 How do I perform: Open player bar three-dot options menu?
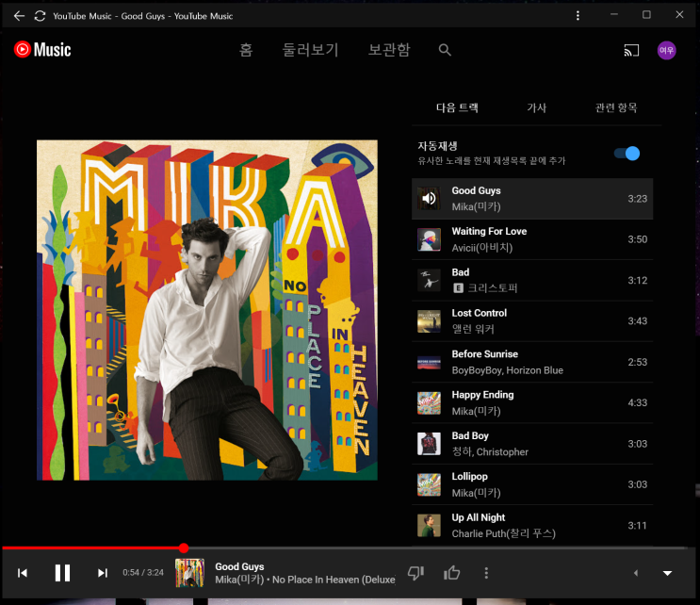click(x=486, y=573)
